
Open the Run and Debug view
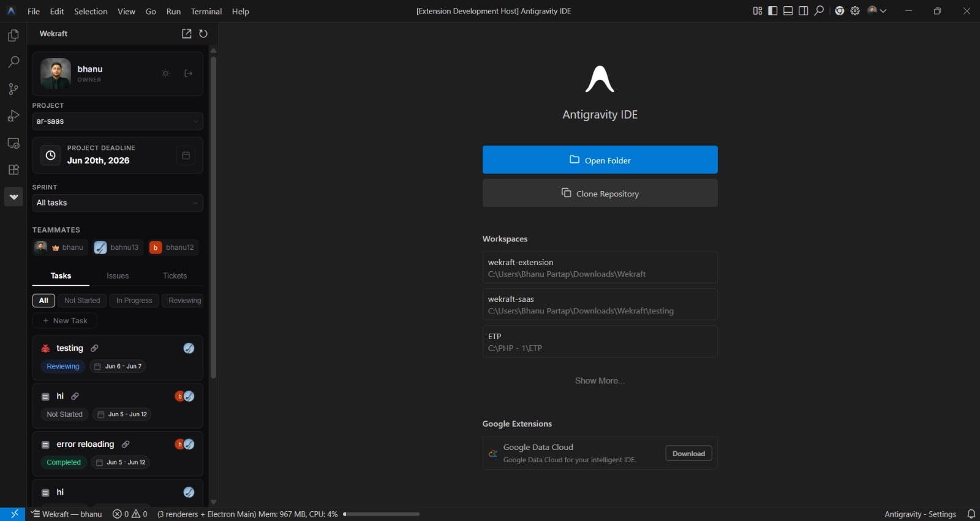click(x=13, y=116)
